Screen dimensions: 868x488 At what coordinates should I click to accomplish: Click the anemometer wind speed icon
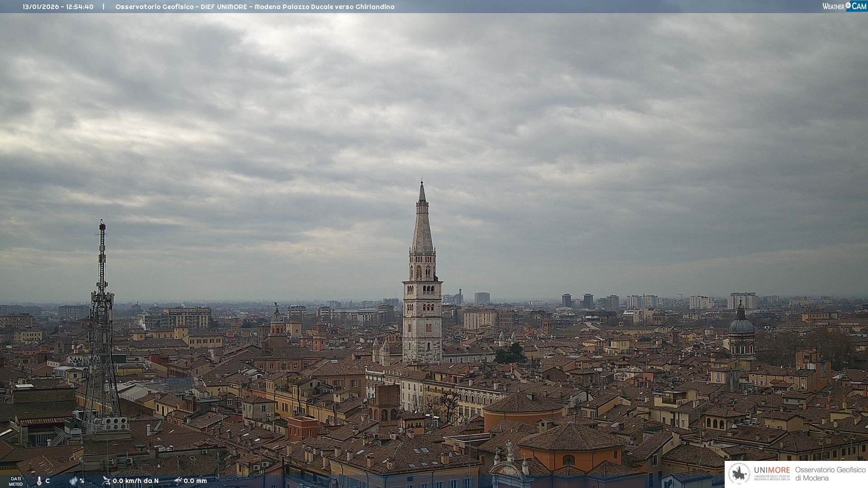click(106, 481)
